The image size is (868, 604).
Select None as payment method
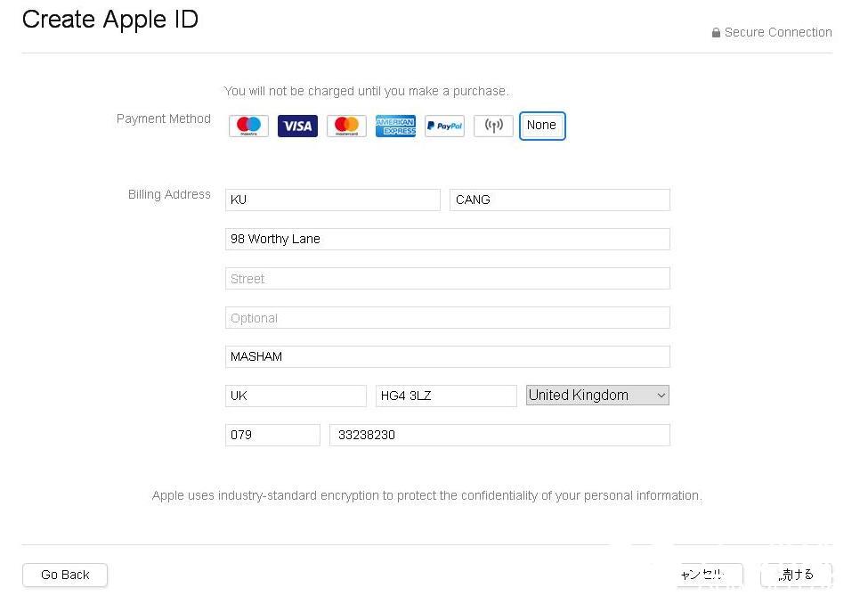point(542,126)
